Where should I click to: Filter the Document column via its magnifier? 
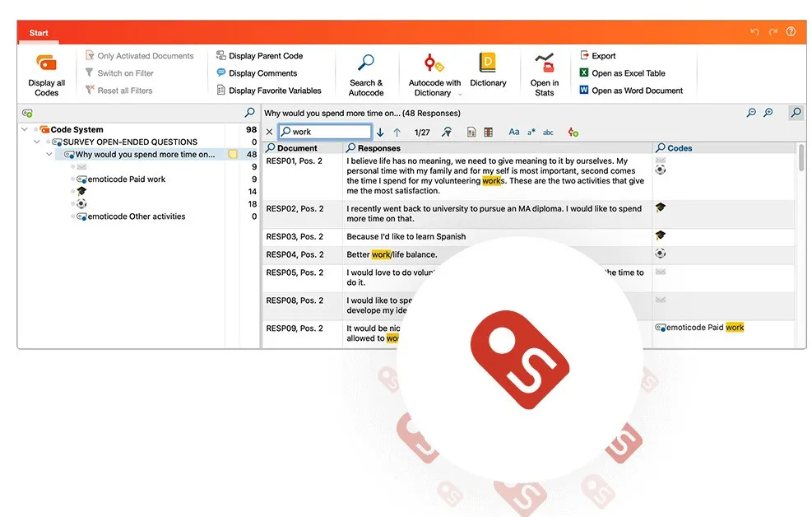[x=271, y=147]
